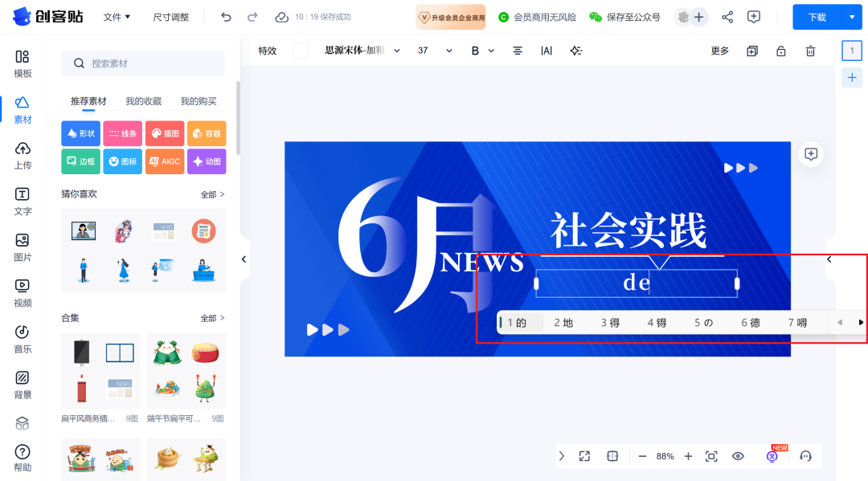Image resolution: width=868 pixels, height=481 pixels.
Task: Open the 视频 video sidebar panel
Action: coord(23,294)
